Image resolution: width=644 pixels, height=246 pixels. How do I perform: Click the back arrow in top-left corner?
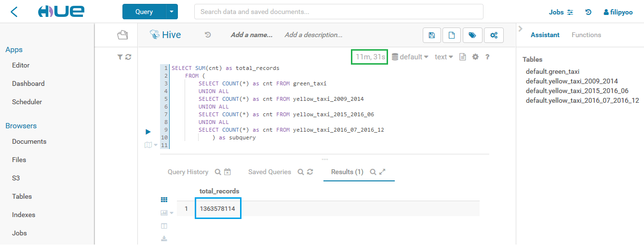click(x=13, y=12)
